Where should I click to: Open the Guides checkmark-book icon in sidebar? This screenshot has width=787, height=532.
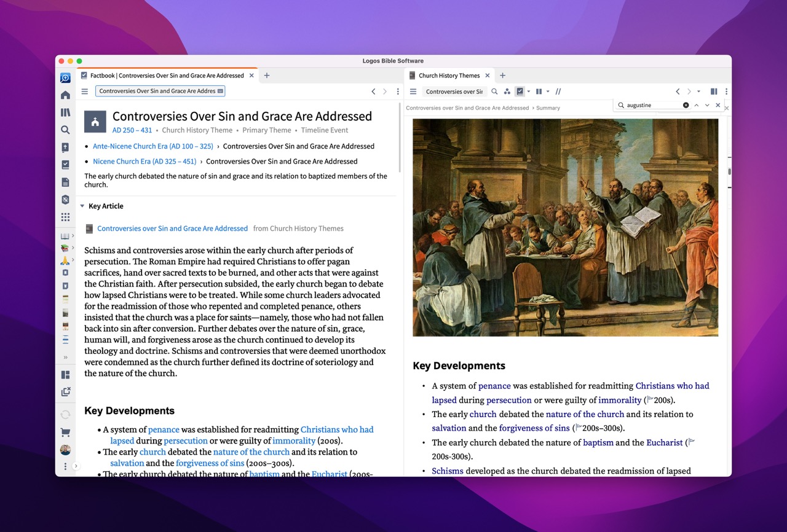[65, 165]
